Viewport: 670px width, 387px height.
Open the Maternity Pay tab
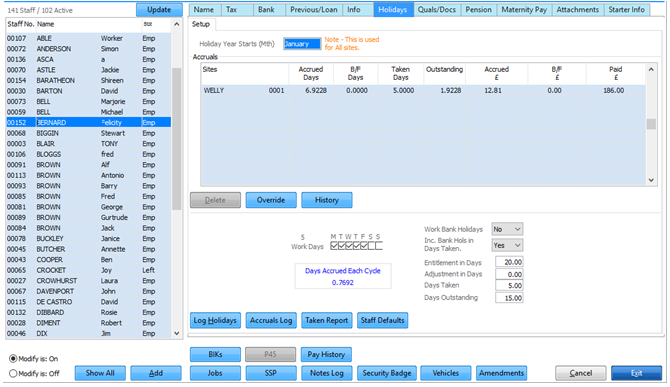(524, 9)
